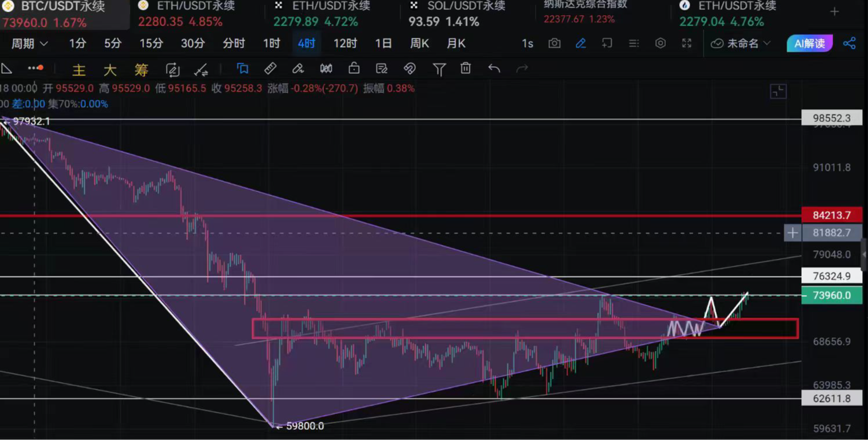This screenshot has width=868, height=442.
Task: Take a chart screenshot with camera icon
Action: pos(554,44)
